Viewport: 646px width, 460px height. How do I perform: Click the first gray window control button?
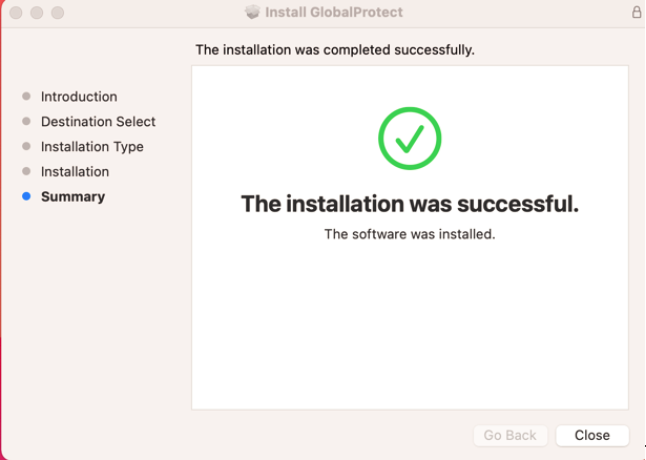point(16,13)
